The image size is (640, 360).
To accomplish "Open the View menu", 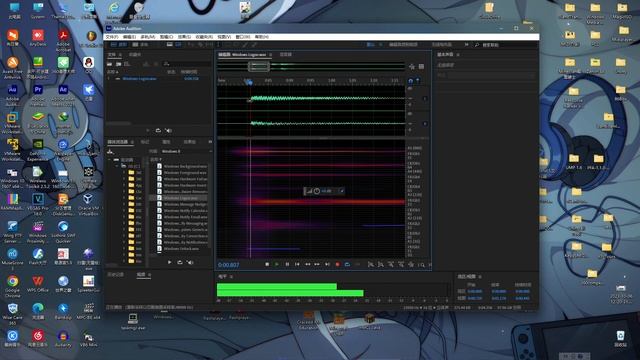I will click(224, 37).
